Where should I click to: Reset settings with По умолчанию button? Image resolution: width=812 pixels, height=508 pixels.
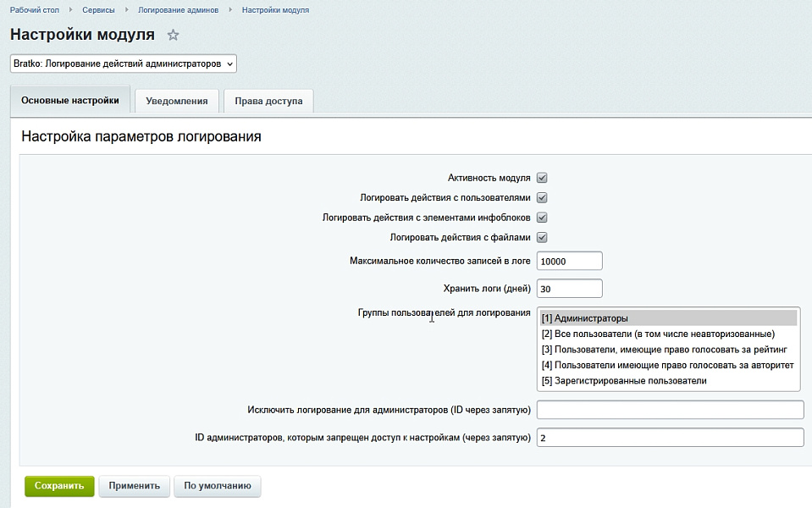pos(217,486)
